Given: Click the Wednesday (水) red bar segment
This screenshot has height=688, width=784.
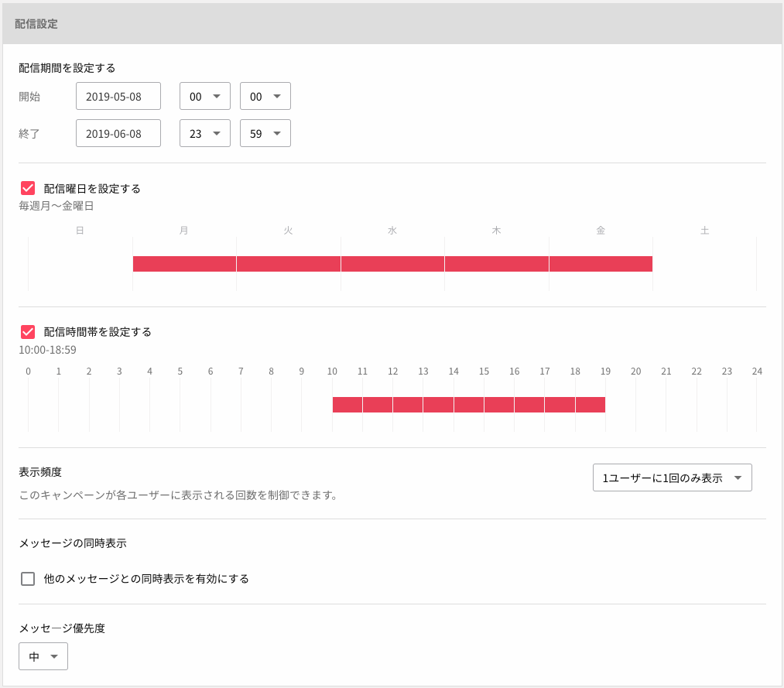Looking at the screenshot, I should (x=392, y=263).
